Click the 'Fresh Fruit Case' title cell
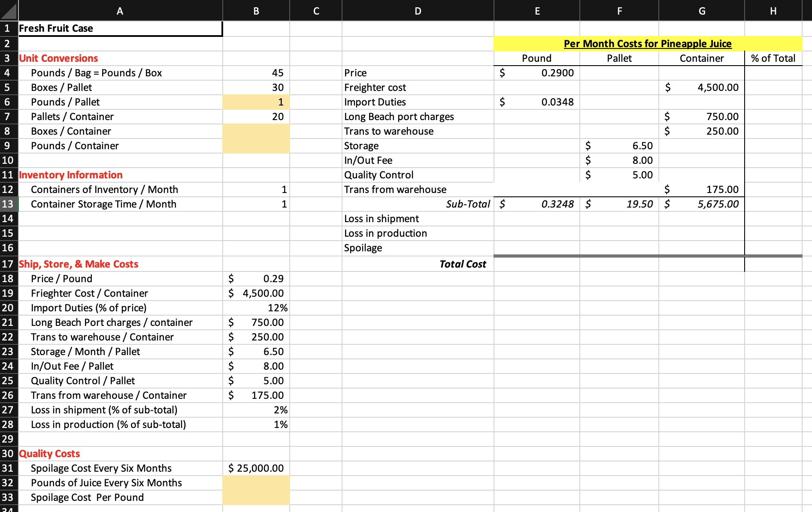812x512 pixels. coord(120,28)
